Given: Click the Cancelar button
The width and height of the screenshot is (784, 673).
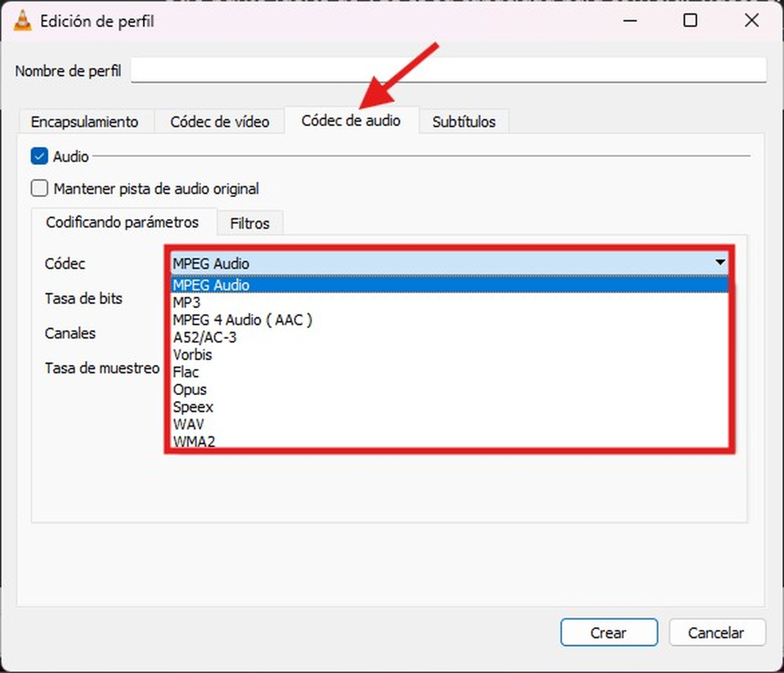Looking at the screenshot, I should tap(717, 633).
